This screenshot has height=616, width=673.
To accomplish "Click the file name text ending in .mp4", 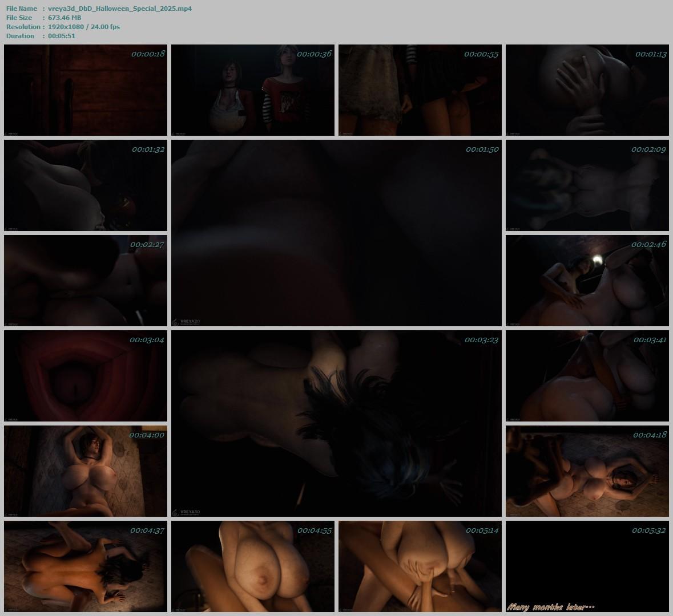I will (120, 9).
